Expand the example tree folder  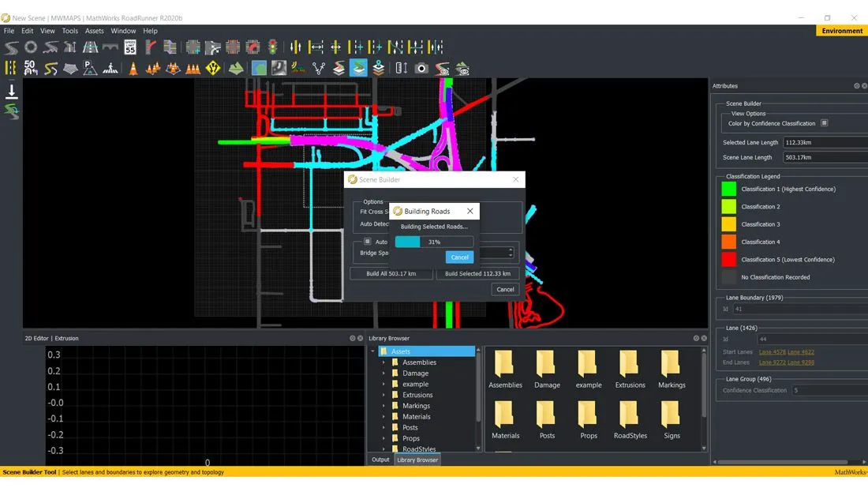click(x=383, y=384)
